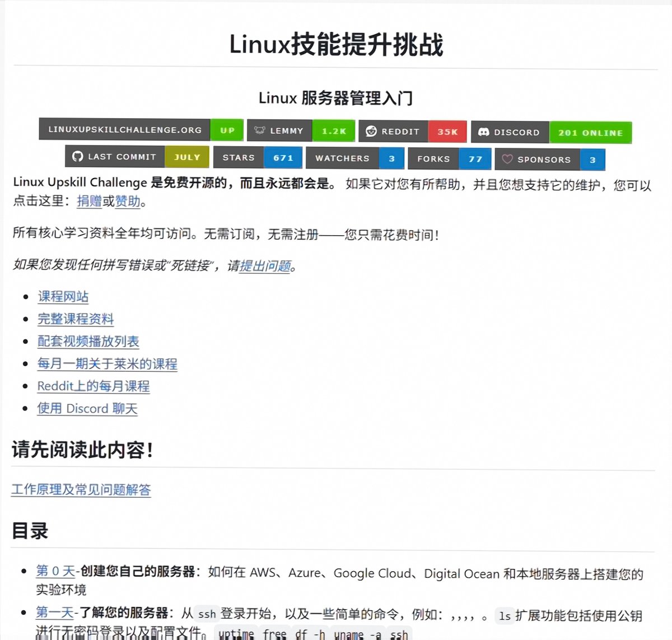Follow the 捐赠 donate link

coord(89,201)
